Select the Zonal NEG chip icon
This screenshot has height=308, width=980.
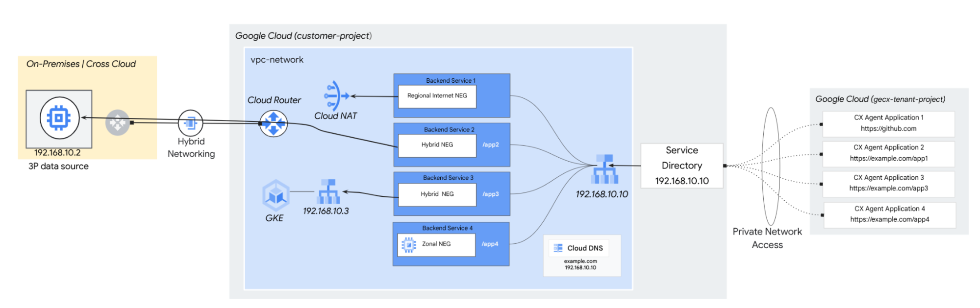409,244
